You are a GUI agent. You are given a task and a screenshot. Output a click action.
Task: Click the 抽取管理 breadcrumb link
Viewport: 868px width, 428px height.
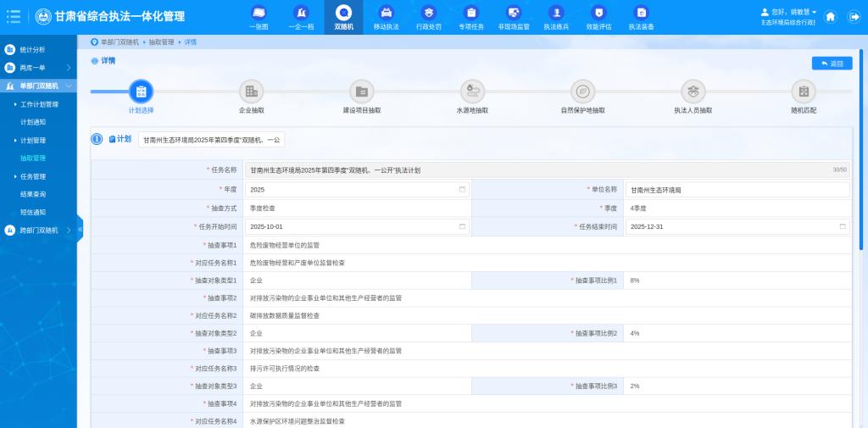(161, 42)
